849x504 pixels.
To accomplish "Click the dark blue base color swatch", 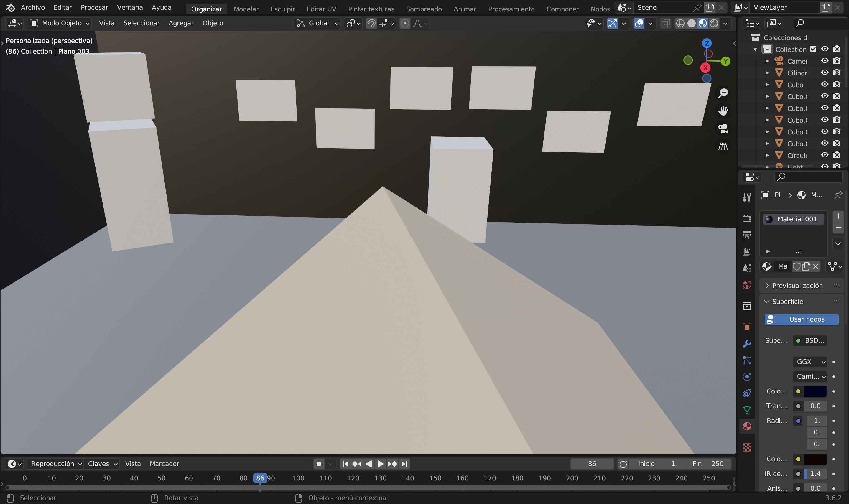I will pos(815,391).
